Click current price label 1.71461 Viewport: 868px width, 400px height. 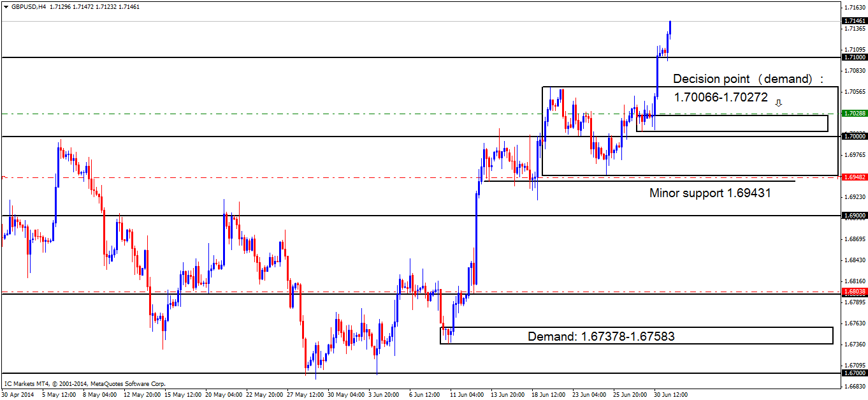pyautogui.click(x=854, y=21)
